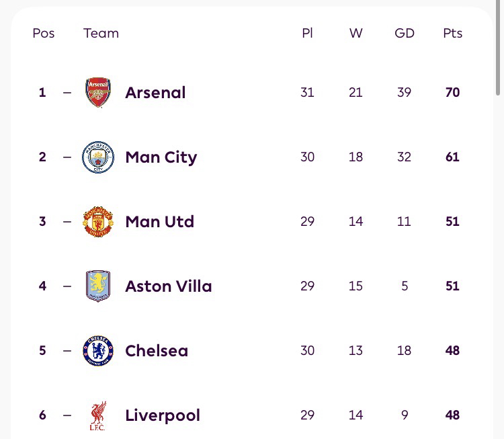Image resolution: width=504 pixels, height=439 pixels.
Task: Open the Liverpool team name
Action: coord(163,415)
